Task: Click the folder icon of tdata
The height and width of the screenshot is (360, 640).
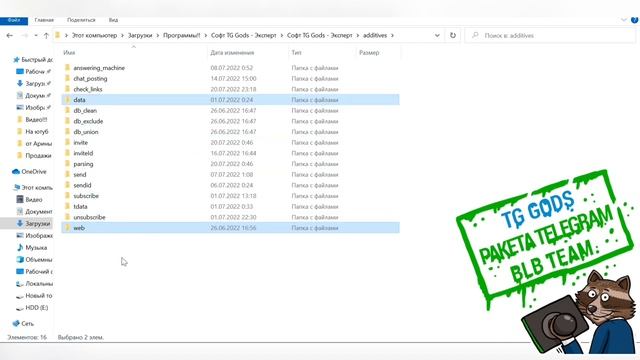Action: pyautogui.click(x=67, y=206)
